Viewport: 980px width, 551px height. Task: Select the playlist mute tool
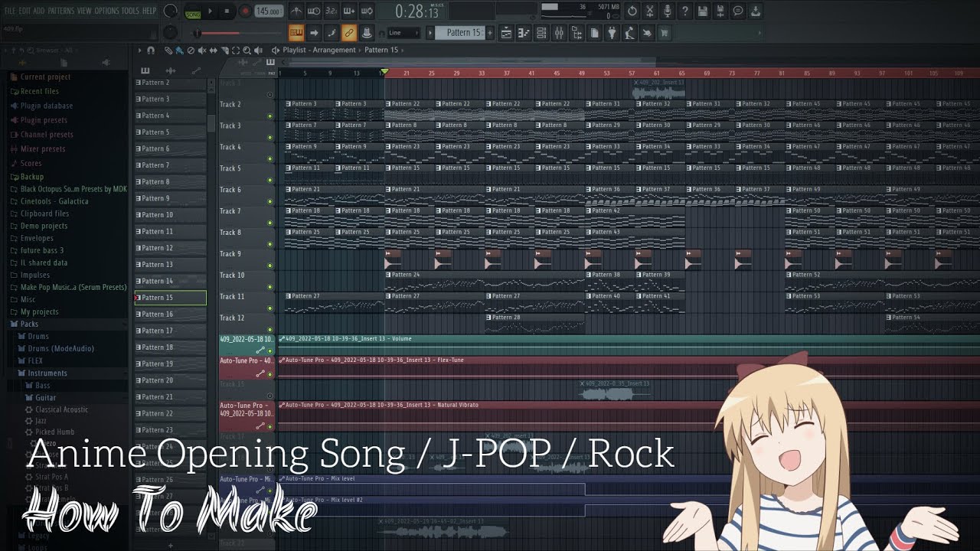point(201,51)
